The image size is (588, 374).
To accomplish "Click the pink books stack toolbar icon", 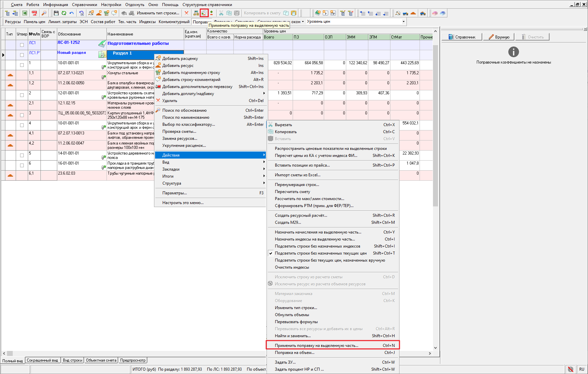I will [x=435, y=13].
